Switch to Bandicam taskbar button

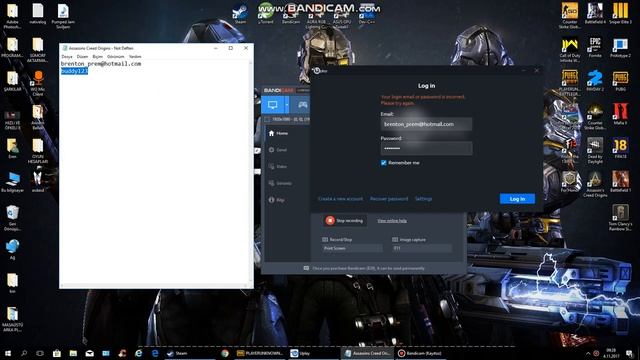420,353
